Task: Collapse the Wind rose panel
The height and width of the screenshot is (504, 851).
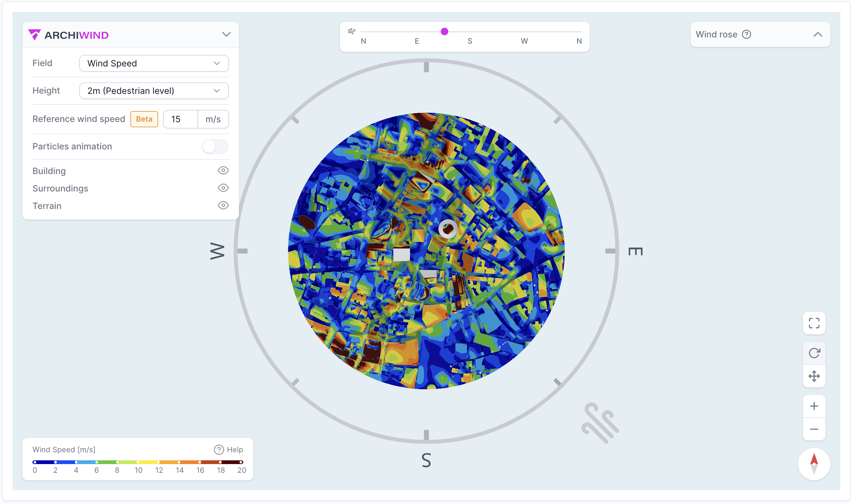Action: coord(817,34)
